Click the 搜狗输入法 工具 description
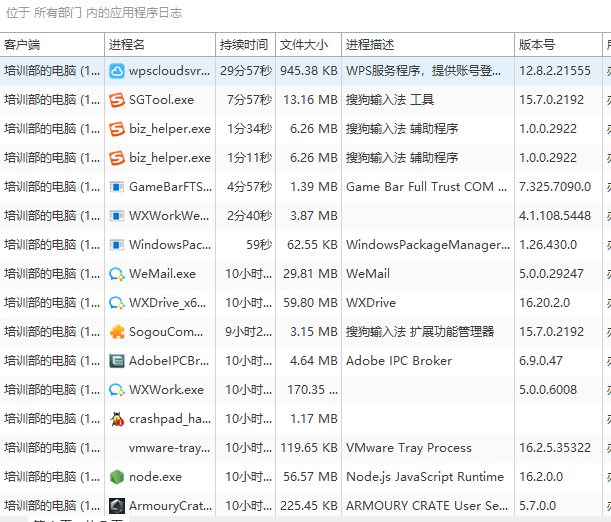 390,100
